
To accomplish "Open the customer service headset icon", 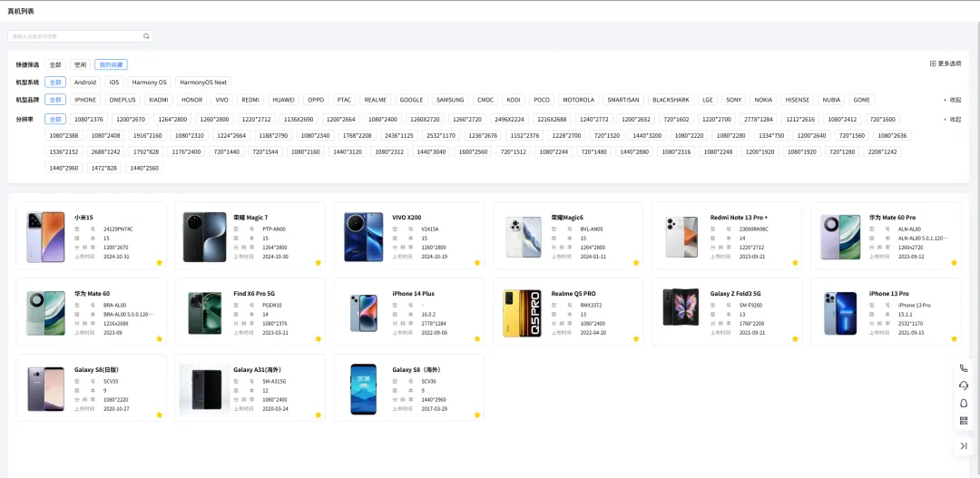I will click(x=964, y=385).
